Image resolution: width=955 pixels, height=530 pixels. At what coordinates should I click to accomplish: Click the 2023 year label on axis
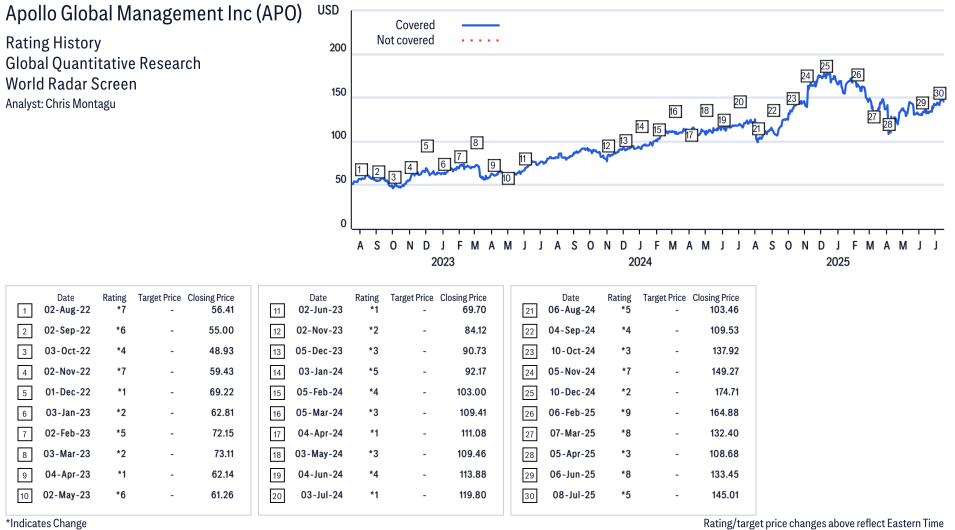[443, 262]
